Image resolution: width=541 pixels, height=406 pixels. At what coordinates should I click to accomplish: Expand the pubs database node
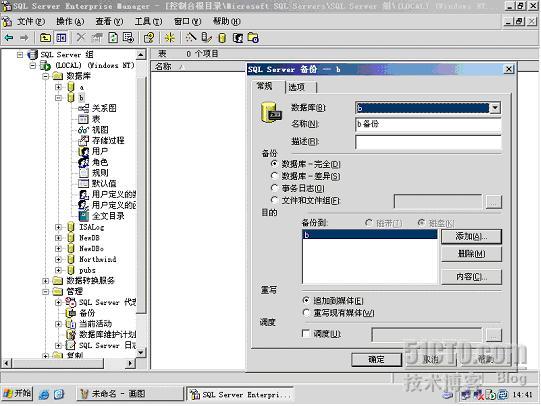tap(58, 270)
